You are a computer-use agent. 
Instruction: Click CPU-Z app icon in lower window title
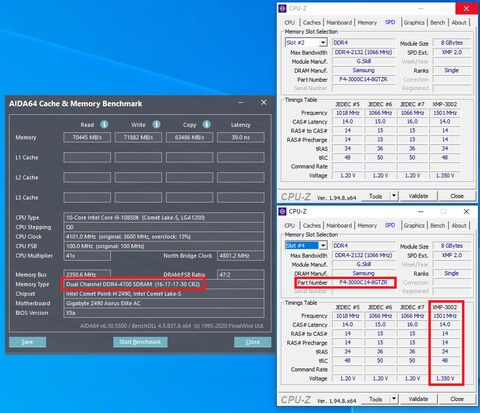click(x=282, y=211)
